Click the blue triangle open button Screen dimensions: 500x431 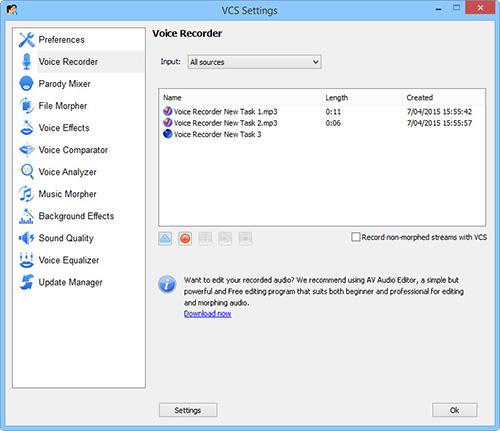(165, 238)
